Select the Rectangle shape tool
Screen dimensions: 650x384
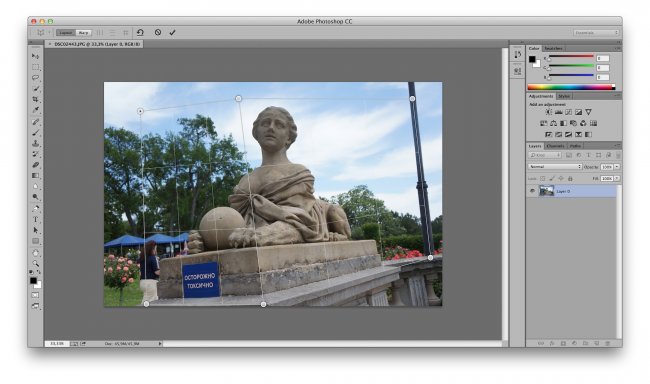coord(36,241)
